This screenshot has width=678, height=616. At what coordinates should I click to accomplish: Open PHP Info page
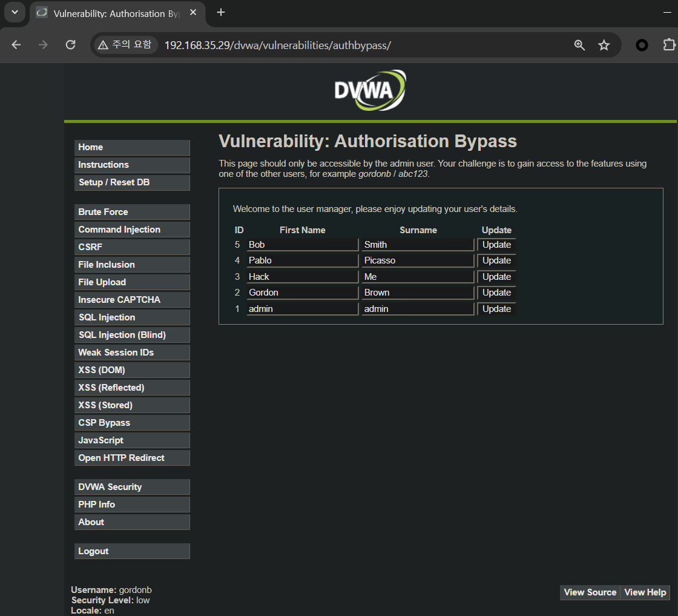(132, 505)
